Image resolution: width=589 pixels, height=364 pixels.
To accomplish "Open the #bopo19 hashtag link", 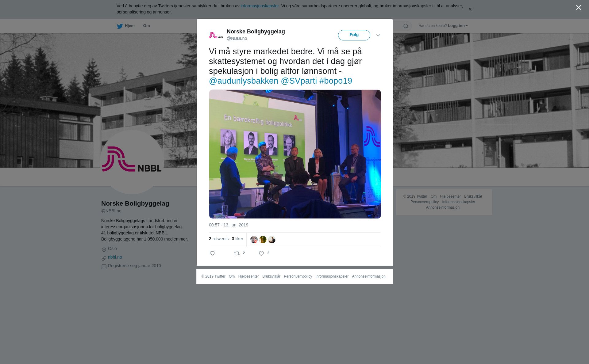I will click(336, 81).
